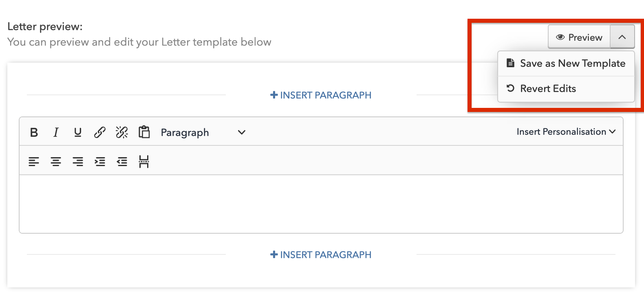Collapse the Preview options chevron
644x298 pixels.
[x=622, y=37]
